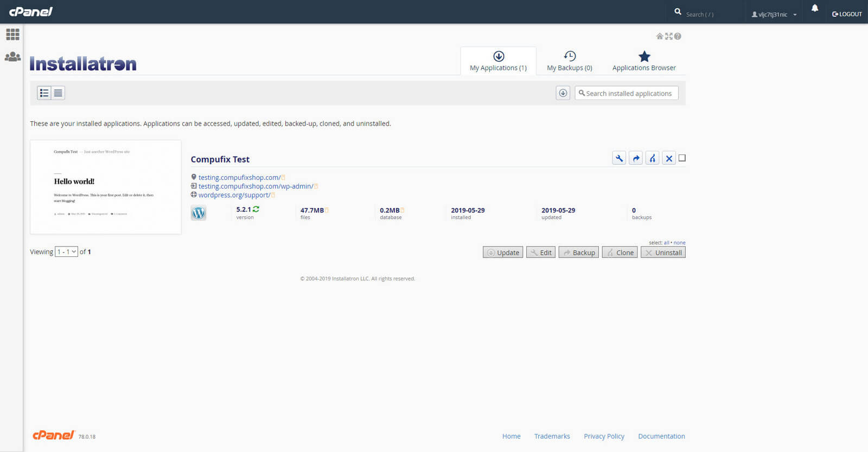This screenshot has width=868, height=452.
Task: Open testing.compufixshop.com/ link
Action: point(239,178)
